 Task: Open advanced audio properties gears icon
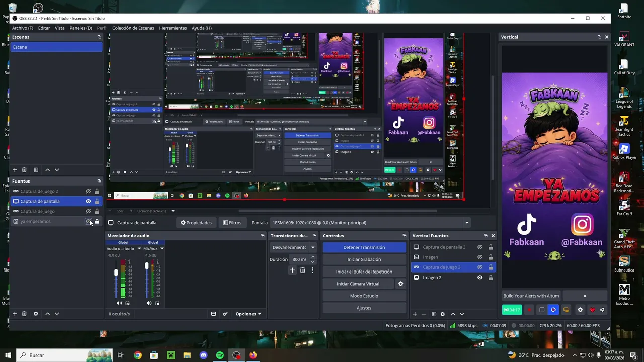225,314
